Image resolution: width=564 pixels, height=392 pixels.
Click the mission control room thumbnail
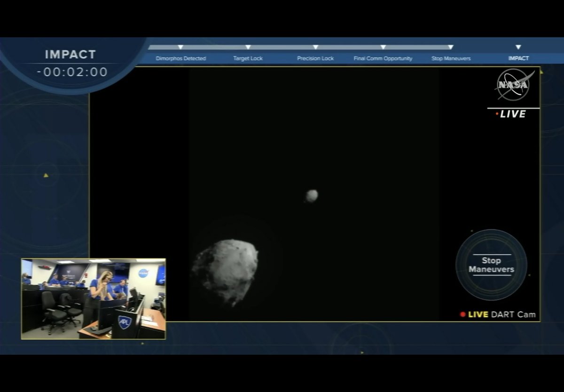click(93, 298)
